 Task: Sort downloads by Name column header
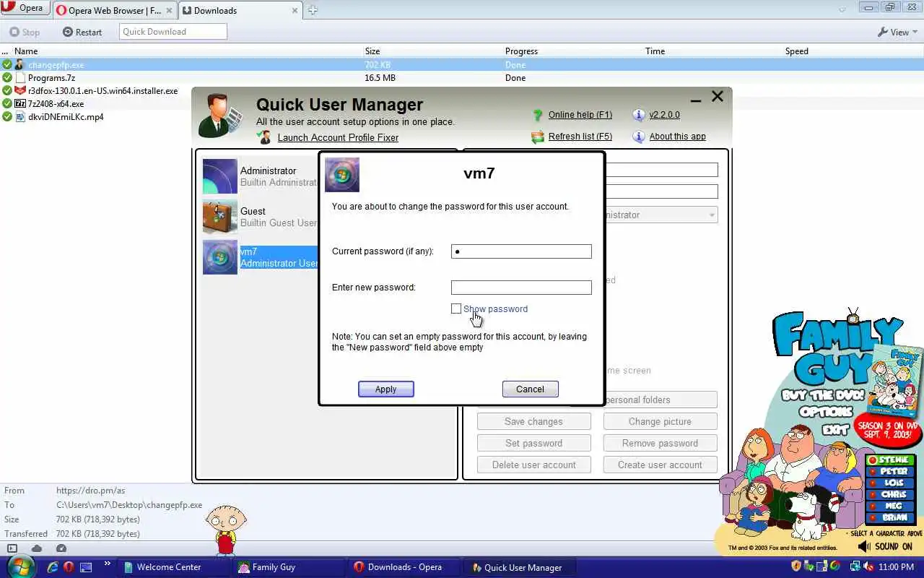26,51
